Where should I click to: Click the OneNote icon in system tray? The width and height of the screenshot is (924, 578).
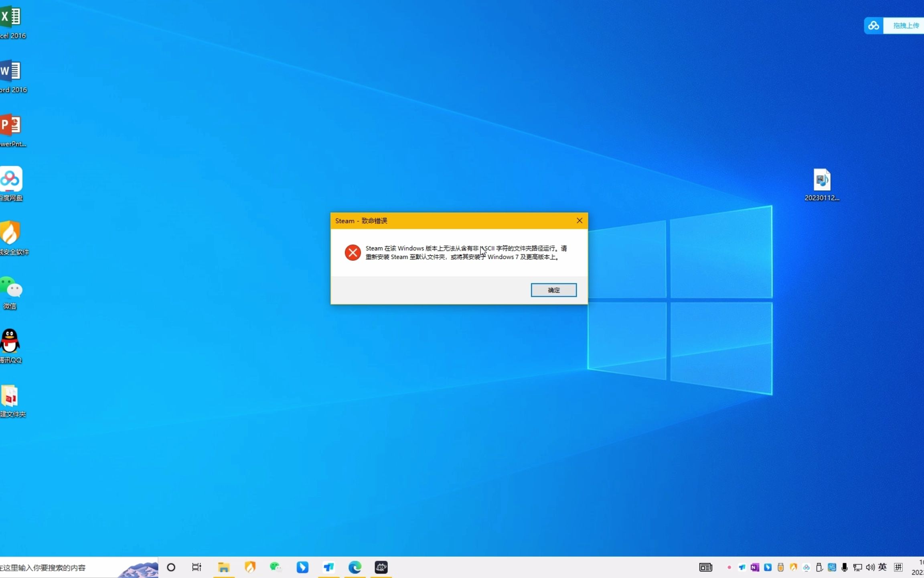(x=755, y=567)
